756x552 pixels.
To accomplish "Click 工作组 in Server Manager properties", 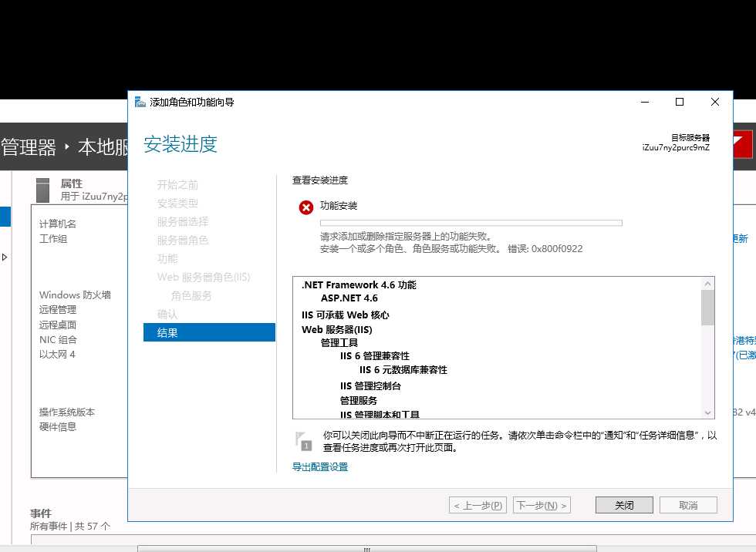I will click(53, 239).
